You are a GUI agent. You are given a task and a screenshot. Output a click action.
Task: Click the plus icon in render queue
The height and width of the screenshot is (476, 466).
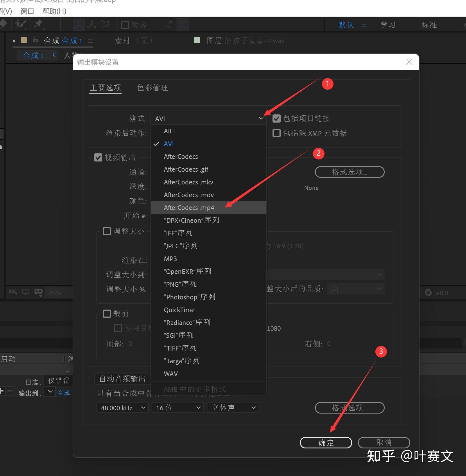pos(2,391)
